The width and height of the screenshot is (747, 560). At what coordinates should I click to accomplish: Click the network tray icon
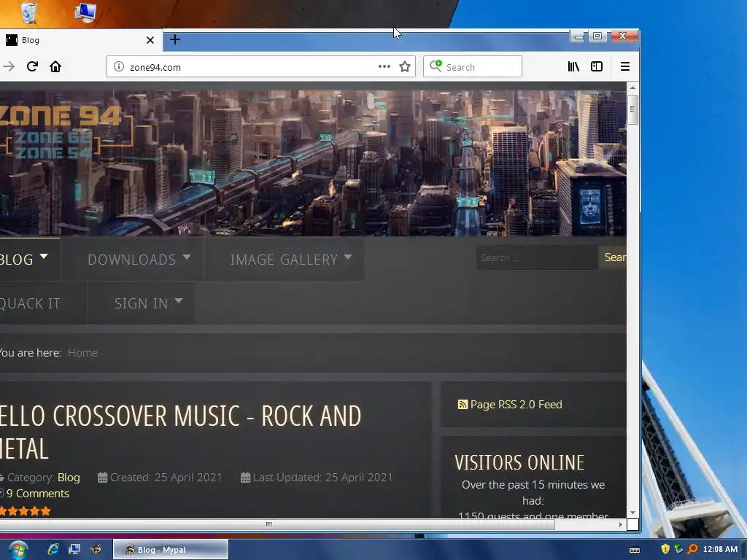tap(678, 549)
